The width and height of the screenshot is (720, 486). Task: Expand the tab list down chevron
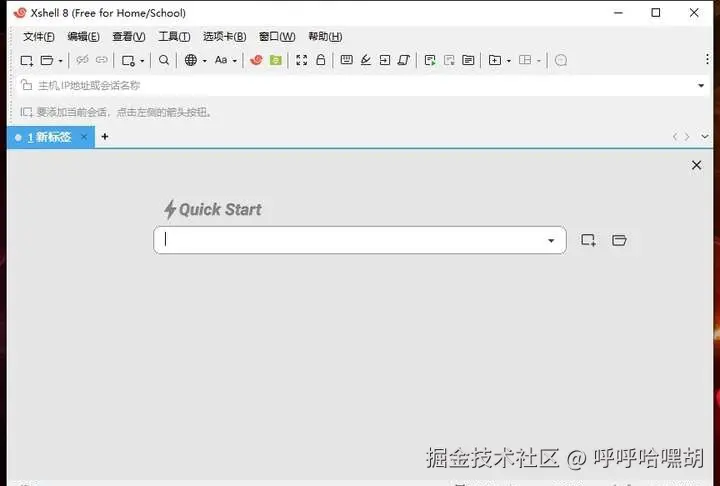[x=705, y=137]
